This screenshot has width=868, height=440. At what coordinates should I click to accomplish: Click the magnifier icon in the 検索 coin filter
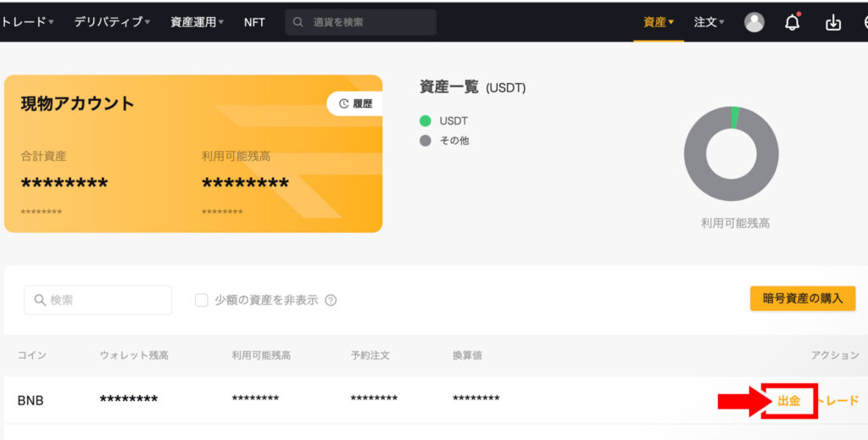click(39, 300)
